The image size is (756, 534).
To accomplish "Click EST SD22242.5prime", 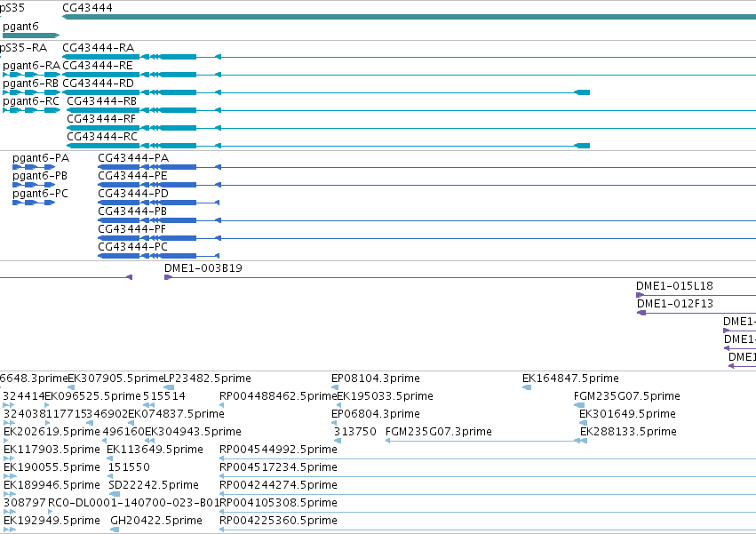I will click(154, 485).
